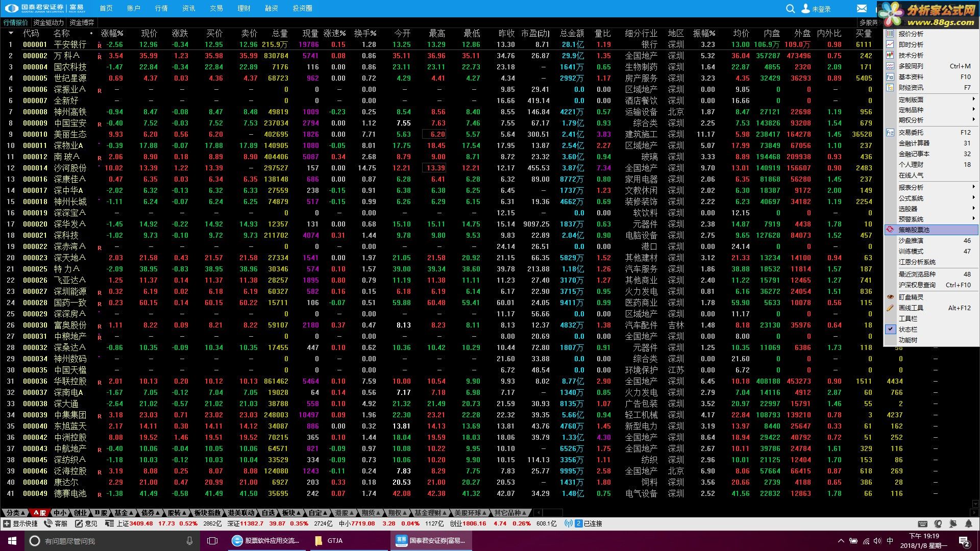Expand 定制版面 submenu
This screenshot has height=551, width=980.
(x=931, y=99)
